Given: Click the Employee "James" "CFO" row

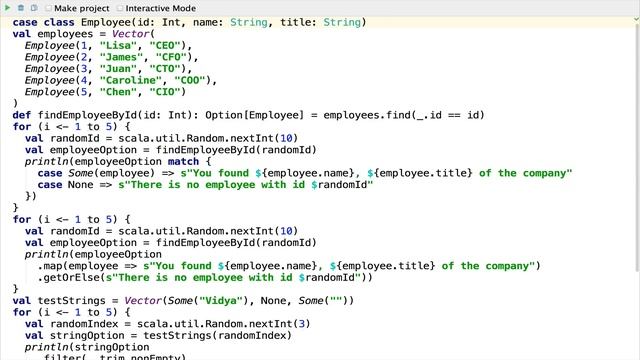Looking at the screenshot, I should (x=111, y=57).
